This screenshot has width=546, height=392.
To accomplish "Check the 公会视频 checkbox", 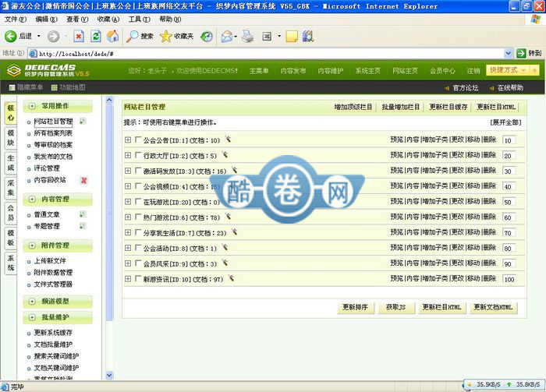I will [x=138, y=186].
